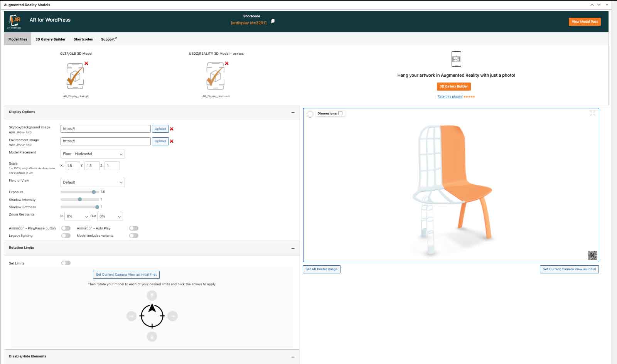This screenshot has height=364, width=617.
Task: Click Set Current Camera View as Initial First
Action: tap(126, 275)
